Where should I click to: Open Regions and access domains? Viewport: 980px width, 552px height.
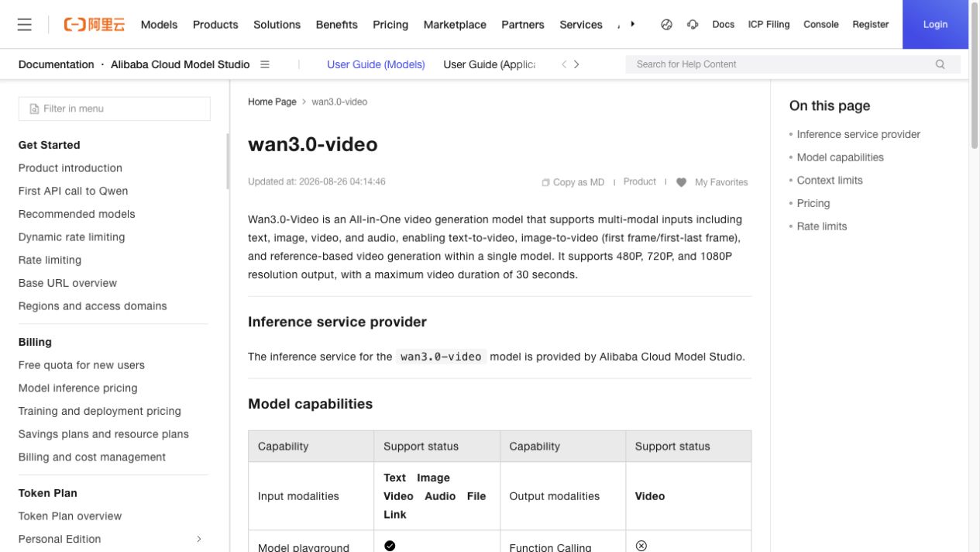pos(93,306)
